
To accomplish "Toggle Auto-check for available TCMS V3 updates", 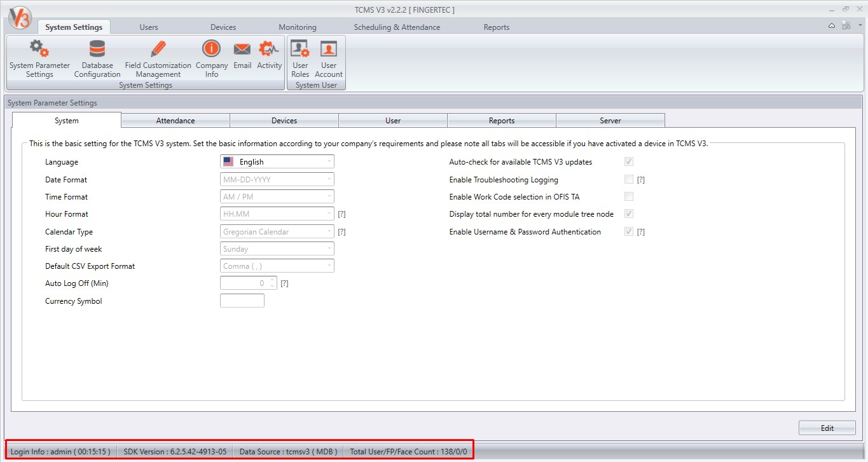I will [629, 162].
